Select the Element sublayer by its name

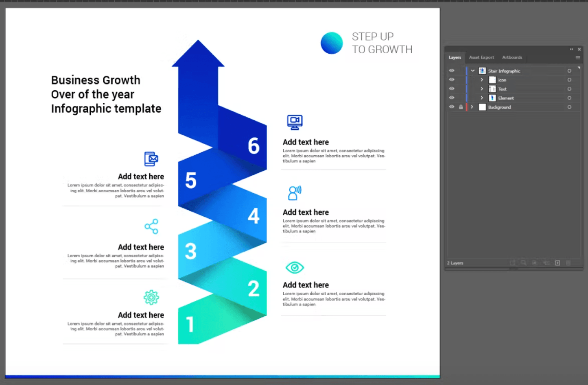coord(506,98)
